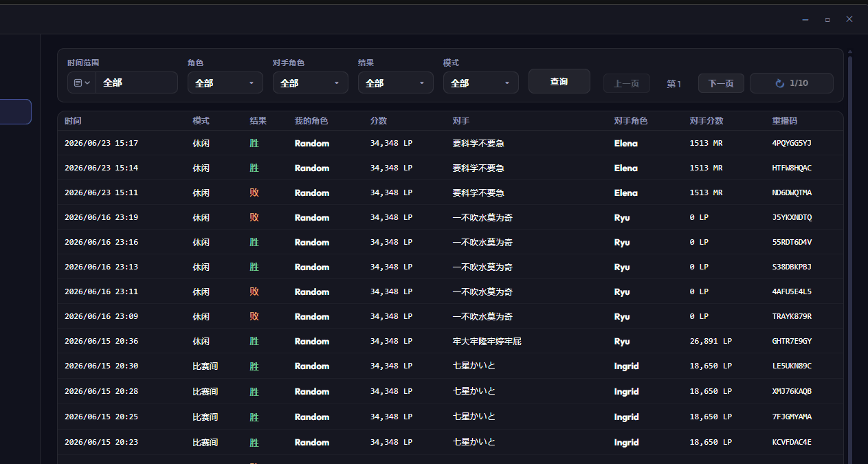The width and height of the screenshot is (868, 464).
Task: Click the time 2026/06/23 15:11
Action: click(101, 193)
